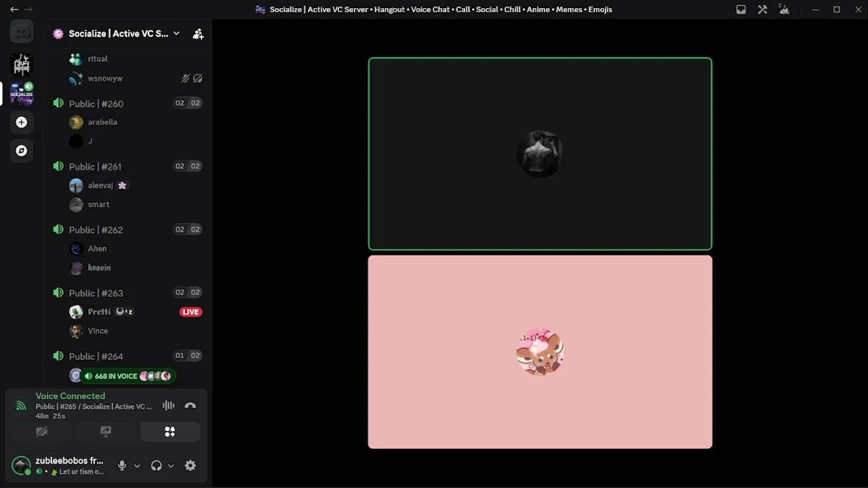Screen dimensions: 868x488
Task: Open output device options chevron beside headphones
Action: tap(171, 466)
